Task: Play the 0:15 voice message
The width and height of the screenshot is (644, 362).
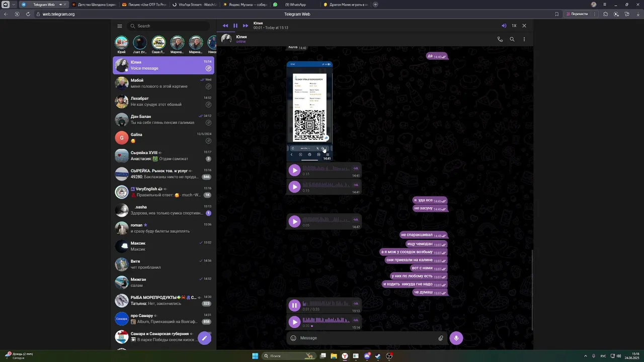Action: (294, 170)
